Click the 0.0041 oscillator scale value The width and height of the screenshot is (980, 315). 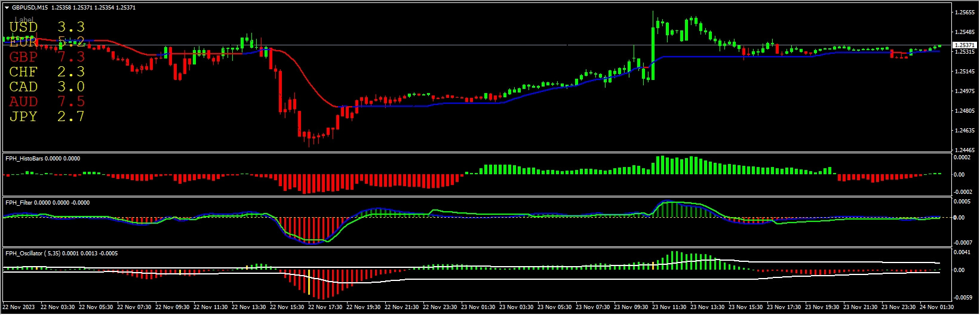coord(963,252)
